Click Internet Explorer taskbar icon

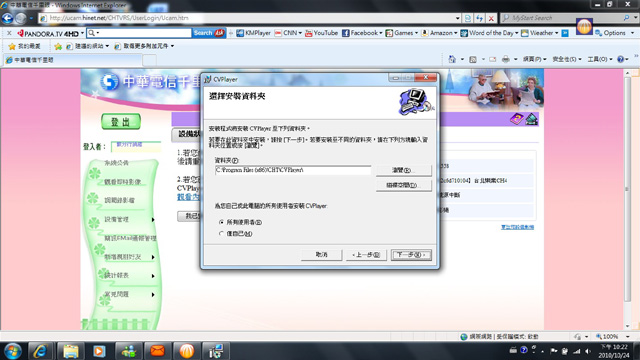pyautogui.click(x=40, y=351)
